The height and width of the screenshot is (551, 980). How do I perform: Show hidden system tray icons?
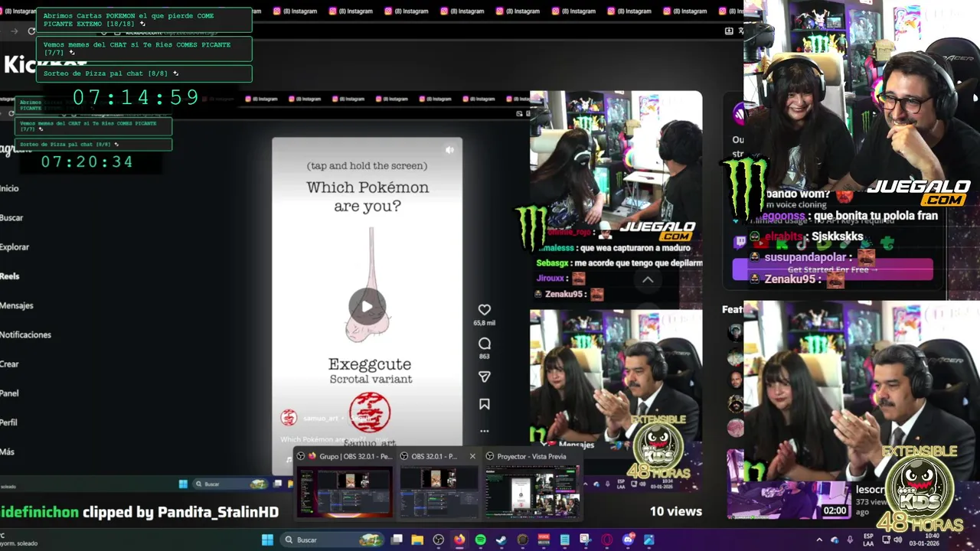point(819,540)
